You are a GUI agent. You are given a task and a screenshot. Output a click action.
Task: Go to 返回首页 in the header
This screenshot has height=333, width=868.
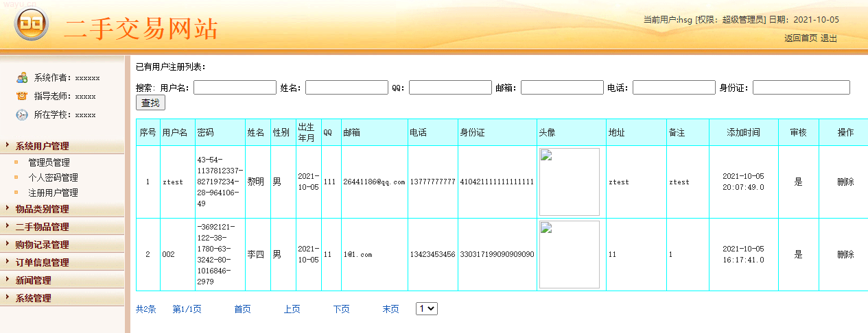pyautogui.click(x=801, y=38)
